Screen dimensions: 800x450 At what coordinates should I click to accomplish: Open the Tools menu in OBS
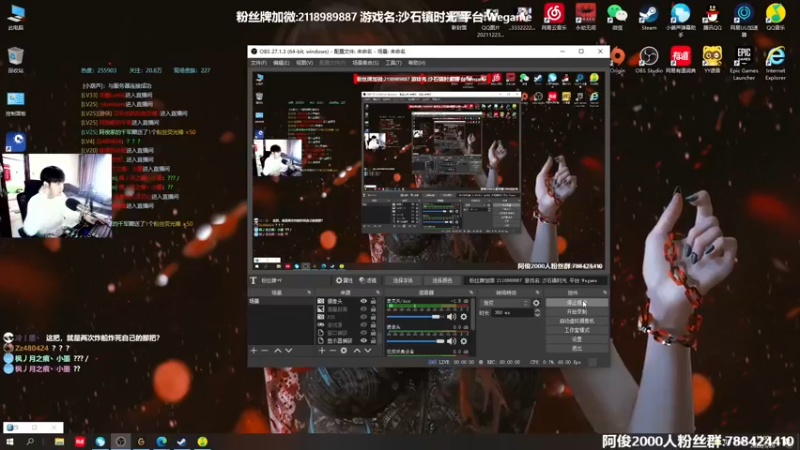pyautogui.click(x=393, y=63)
